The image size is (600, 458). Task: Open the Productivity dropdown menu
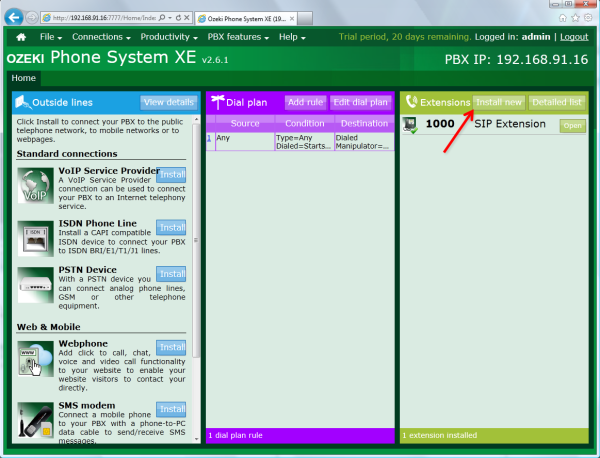[x=169, y=37]
